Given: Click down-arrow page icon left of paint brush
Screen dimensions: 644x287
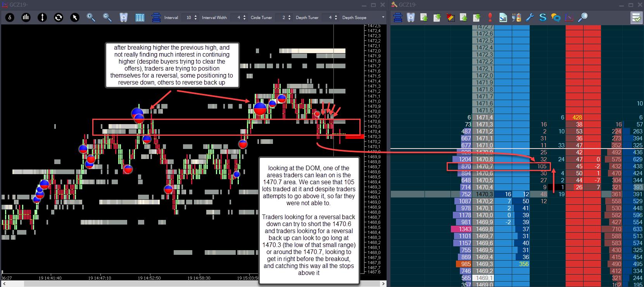Looking at the screenshot, I should (x=437, y=17).
